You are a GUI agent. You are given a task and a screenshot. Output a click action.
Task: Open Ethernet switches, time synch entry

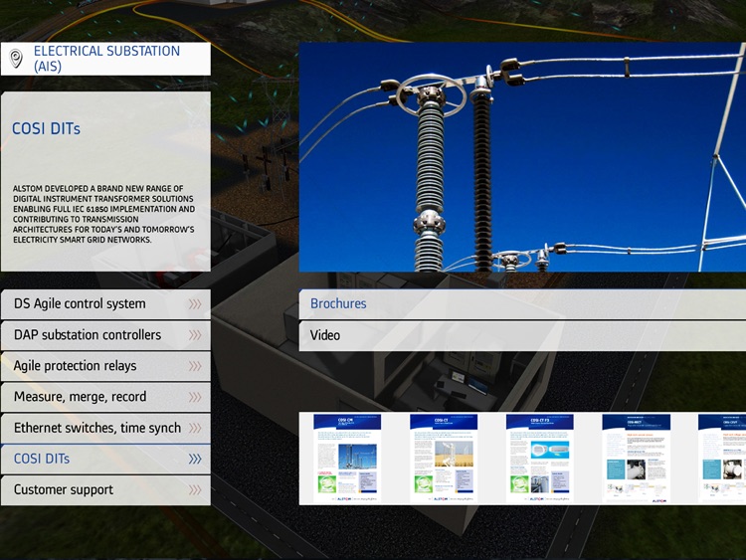tap(105, 429)
